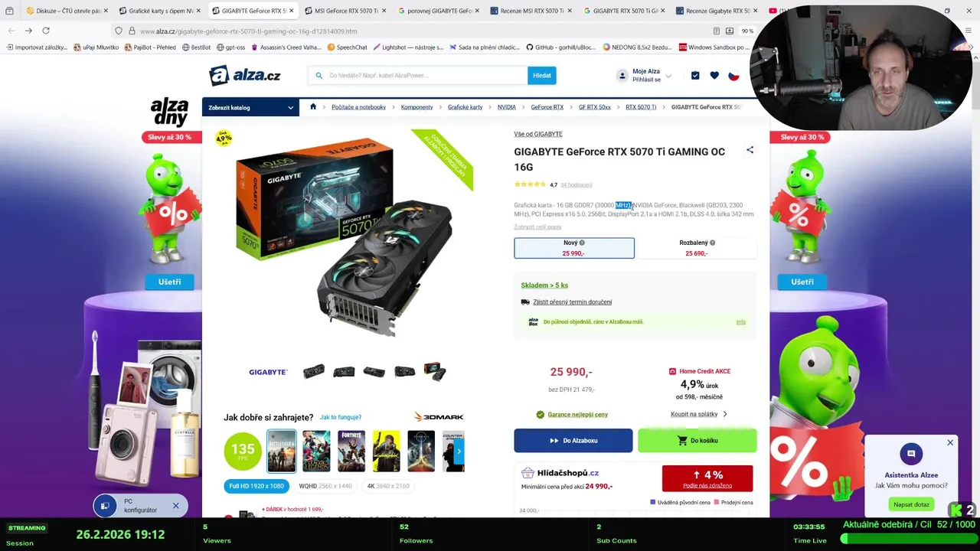Select the Rozbalený condition option
This screenshot has width=980, height=551.
(697, 248)
